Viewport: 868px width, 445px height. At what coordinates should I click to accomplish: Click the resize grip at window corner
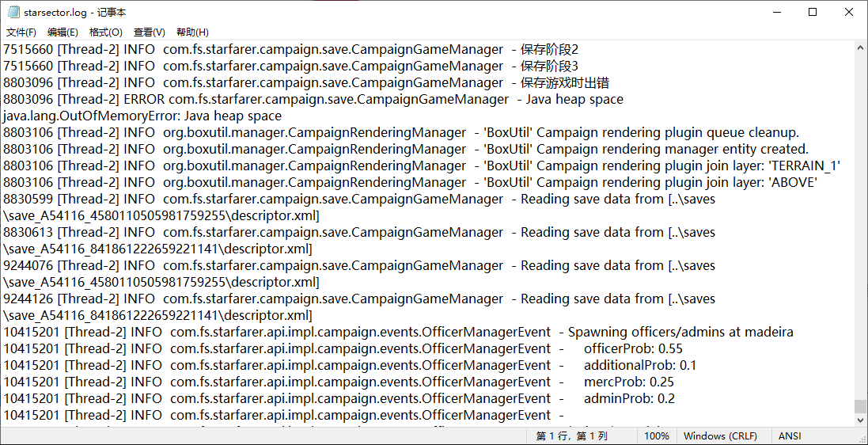click(x=862, y=439)
